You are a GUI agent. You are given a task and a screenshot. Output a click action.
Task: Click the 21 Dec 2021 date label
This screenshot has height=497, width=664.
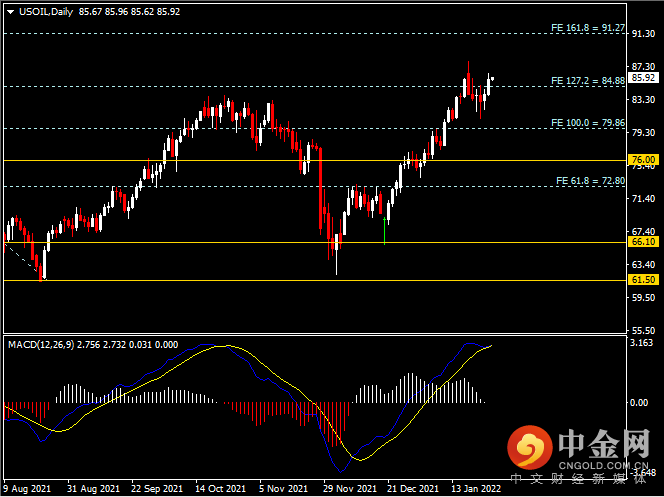pyautogui.click(x=413, y=489)
